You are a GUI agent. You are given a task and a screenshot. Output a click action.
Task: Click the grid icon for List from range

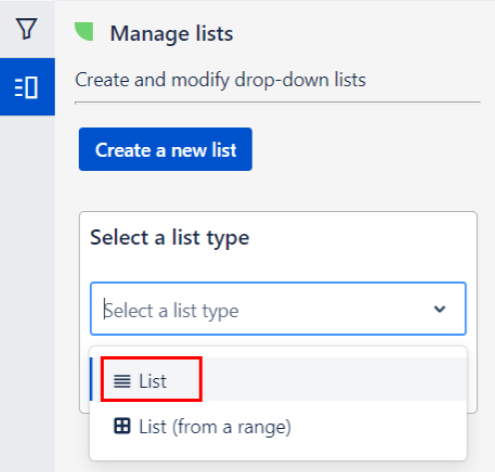[x=122, y=426]
